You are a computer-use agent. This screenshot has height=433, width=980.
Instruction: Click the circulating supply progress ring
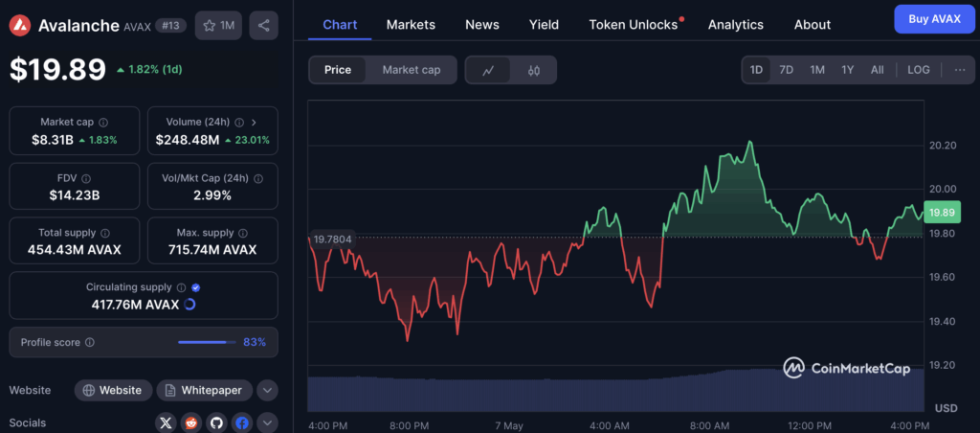click(190, 305)
